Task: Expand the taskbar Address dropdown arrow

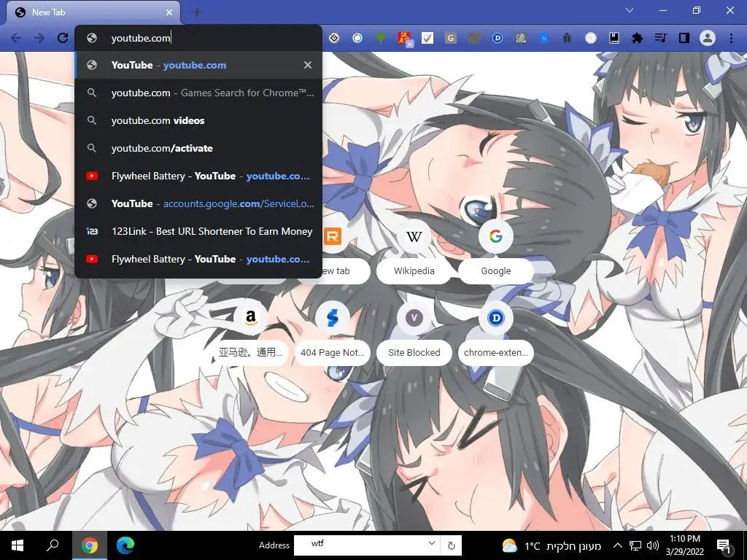Action: (431, 544)
